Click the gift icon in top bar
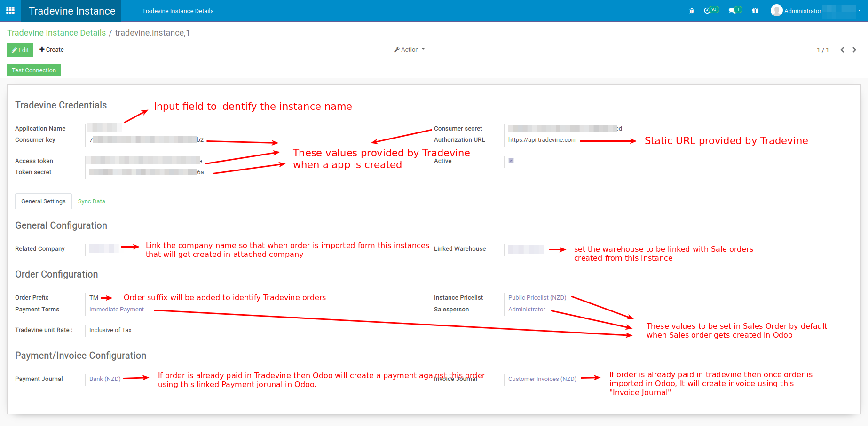This screenshot has height=426, width=868. (x=755, y=11)
